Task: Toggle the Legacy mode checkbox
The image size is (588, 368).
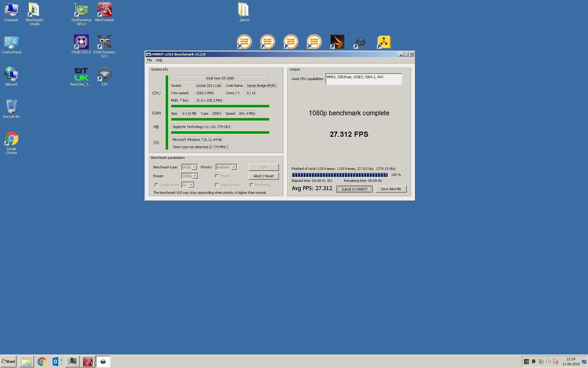Action: click(x=217, y=185)
